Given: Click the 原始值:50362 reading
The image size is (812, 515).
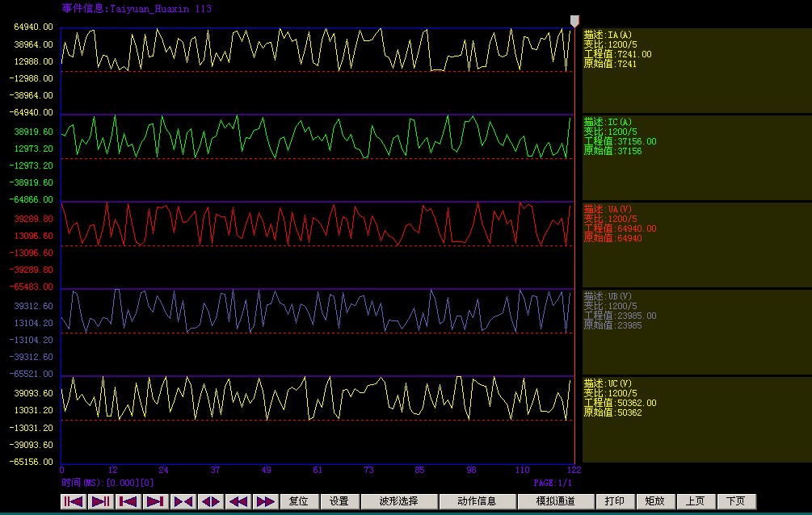Looking at the screenshot, I should pos(613,412).
